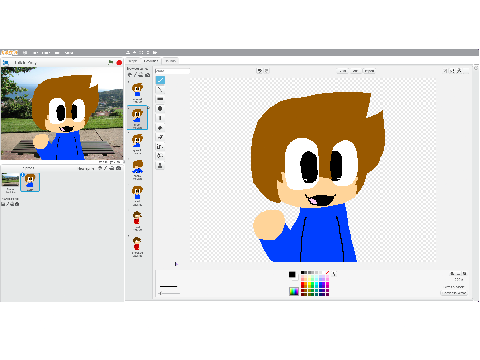Select the Delete scissors in top toolbar
This screenshot has width=480, height=360.
point(134,52)
